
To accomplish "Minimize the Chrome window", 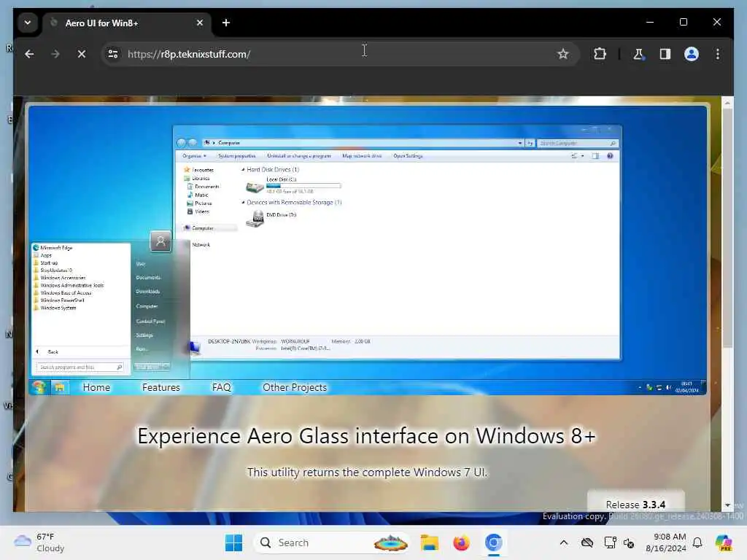I will (x=650, y=22).
